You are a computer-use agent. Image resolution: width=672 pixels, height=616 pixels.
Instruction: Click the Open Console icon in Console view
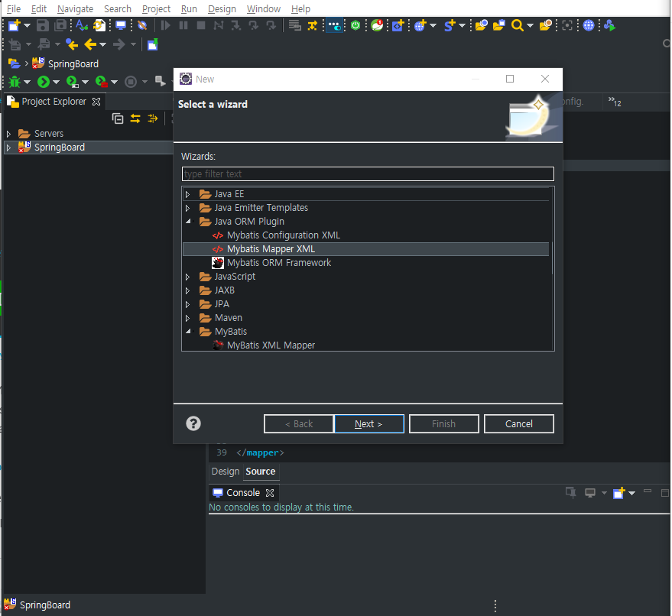(618, 493)
